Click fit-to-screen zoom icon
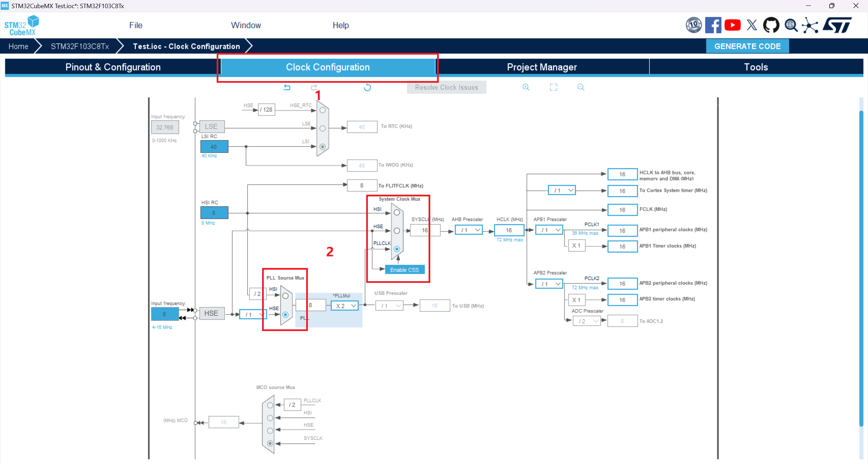 tap(553, 87)
